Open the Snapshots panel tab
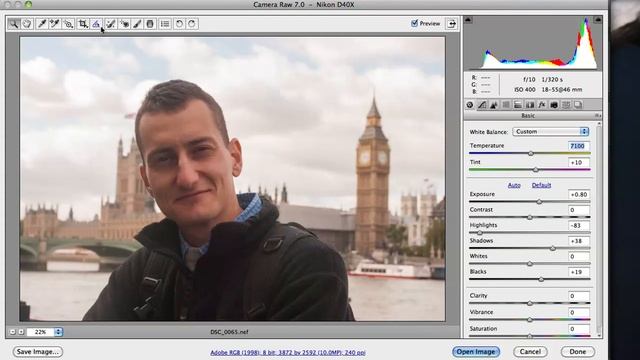640x360 pixels. [578, 105]
